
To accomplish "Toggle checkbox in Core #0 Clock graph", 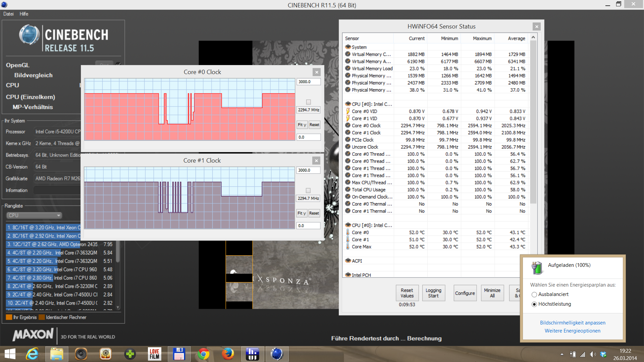I will pos(308,102).
